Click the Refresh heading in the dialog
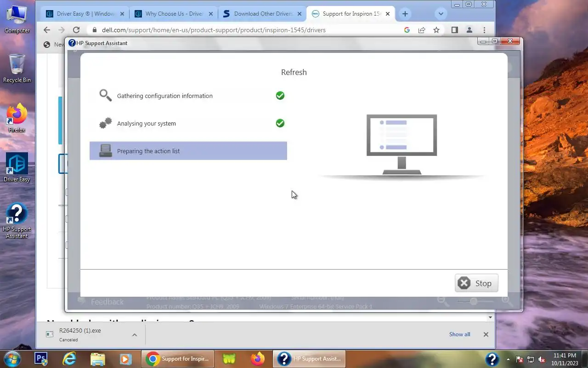Screen dimensions: 588x368 click(x=294, y=72)
